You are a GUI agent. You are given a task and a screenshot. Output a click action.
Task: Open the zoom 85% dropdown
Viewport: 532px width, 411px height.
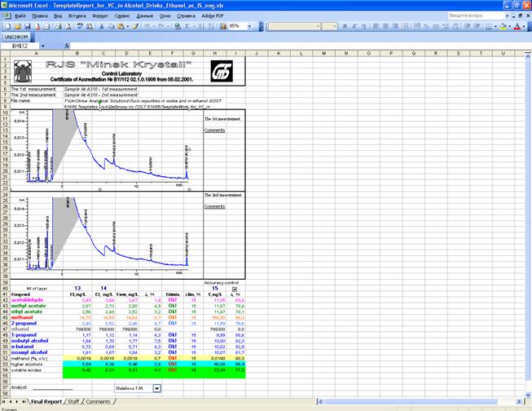tap(249, 26)
